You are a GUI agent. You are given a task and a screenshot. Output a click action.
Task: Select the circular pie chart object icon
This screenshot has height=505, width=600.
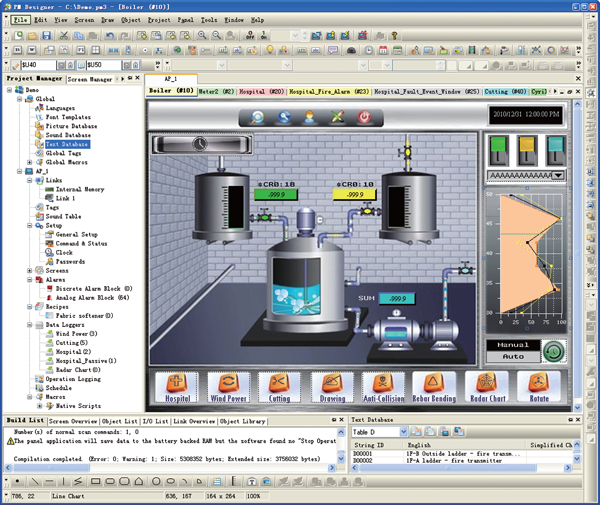(x=551, y=50)
